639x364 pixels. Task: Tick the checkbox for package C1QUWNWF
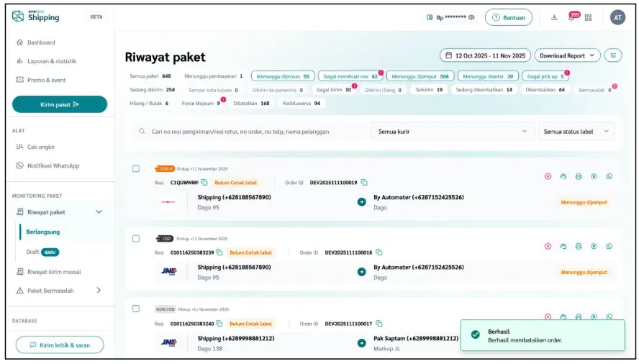pos(136,169)
